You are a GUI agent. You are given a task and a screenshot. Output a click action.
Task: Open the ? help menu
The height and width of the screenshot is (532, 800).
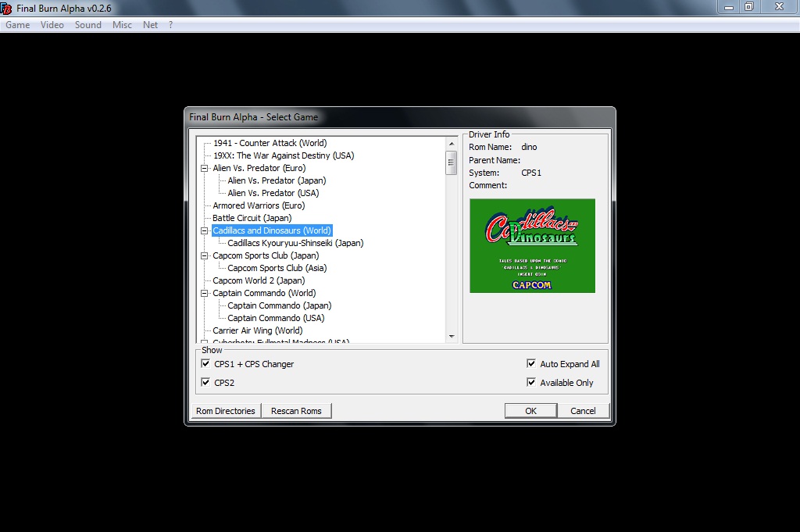tap(170, 25)
